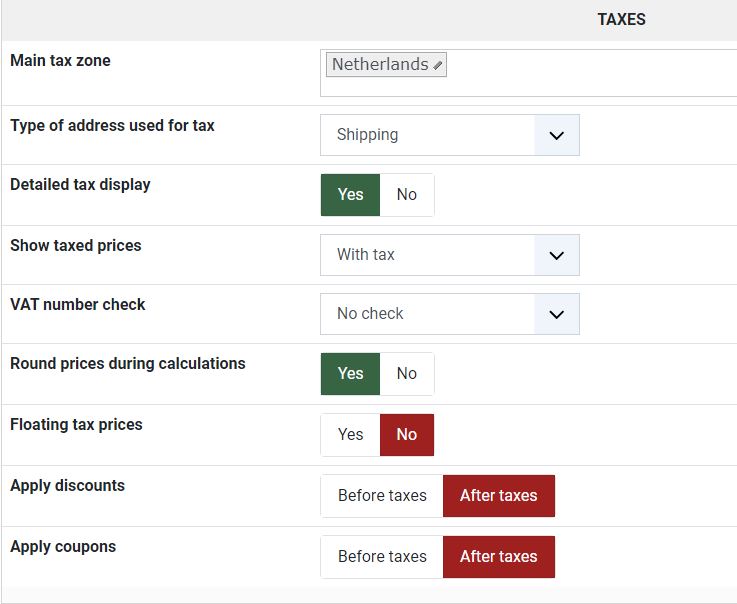Apply discounts Before taxes option

click(x=382, y=496)
